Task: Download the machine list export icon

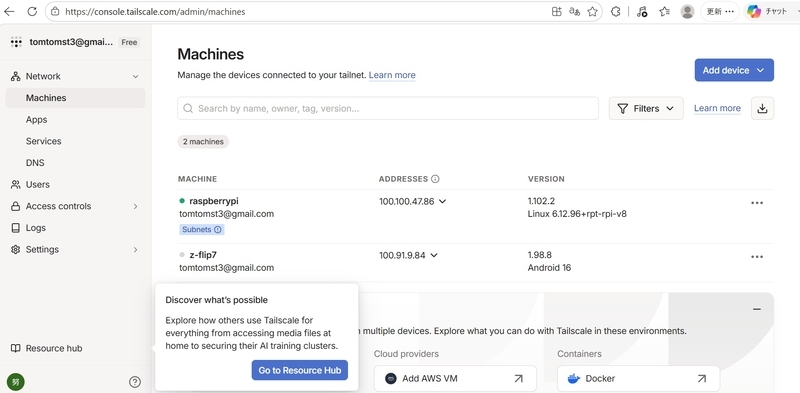Action: click(762, 108)
